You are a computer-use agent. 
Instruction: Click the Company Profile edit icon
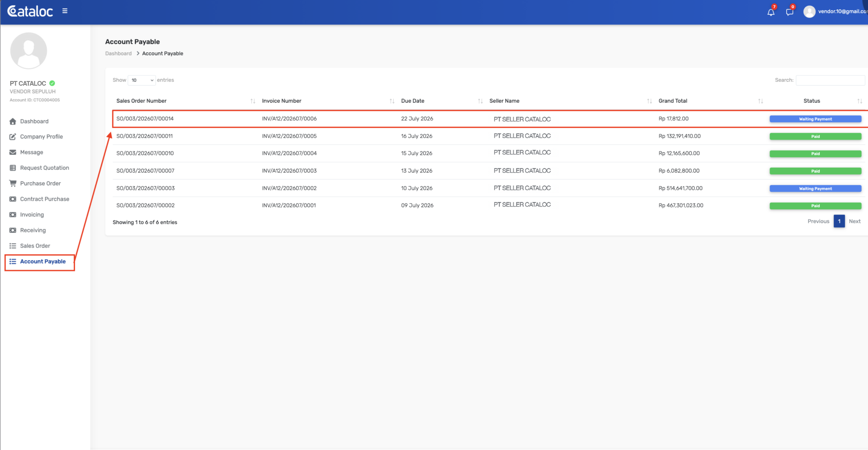pyautogui.click(x=13, y=137)
